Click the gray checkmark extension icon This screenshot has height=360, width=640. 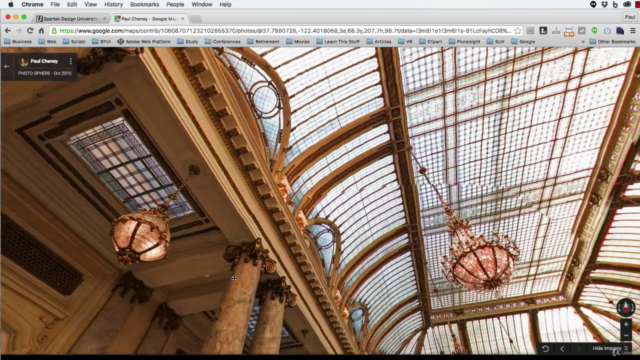click(582, 31)
